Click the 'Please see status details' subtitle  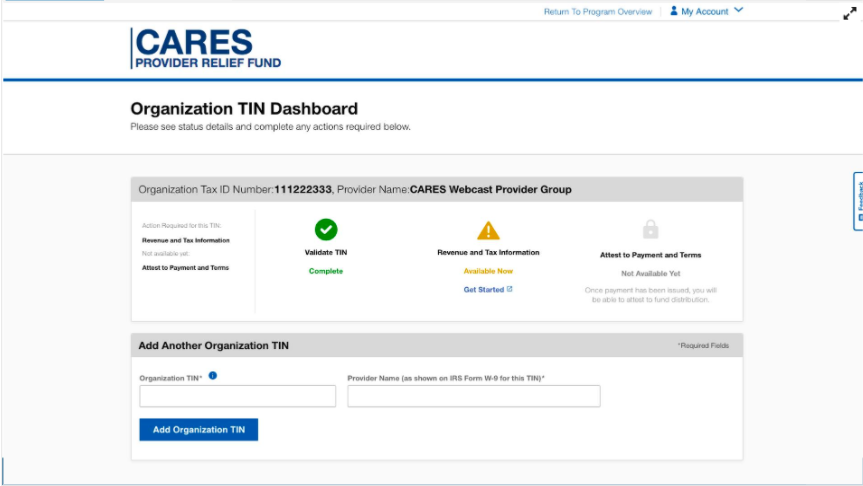(x=270, y=127)
